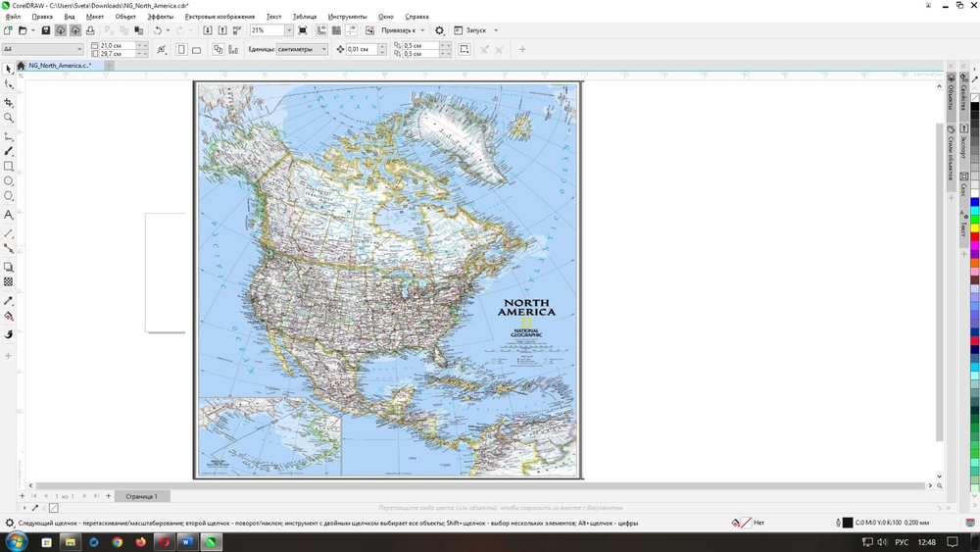Image resolution: width=980 pixels, height=552 pixels.
Task: Select the Interactive Fill bucket tool
Action: 8,317
